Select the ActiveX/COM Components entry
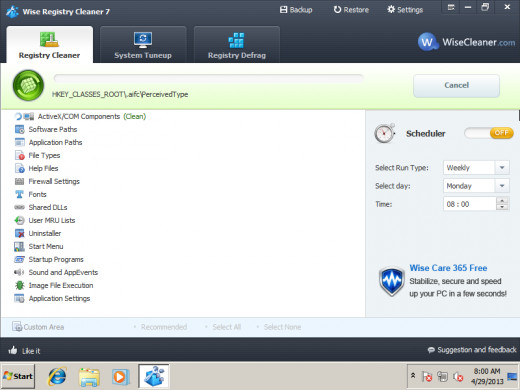Screen dimensions: 520x390 79,116
